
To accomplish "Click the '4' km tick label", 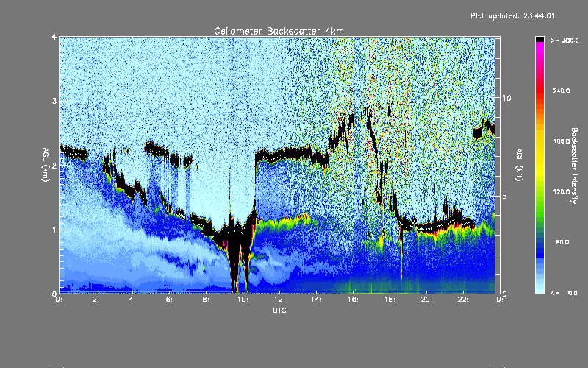I will [54, 38].
